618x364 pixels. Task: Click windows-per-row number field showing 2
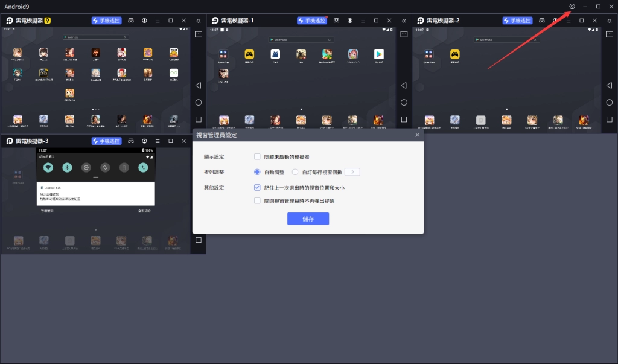352,172
